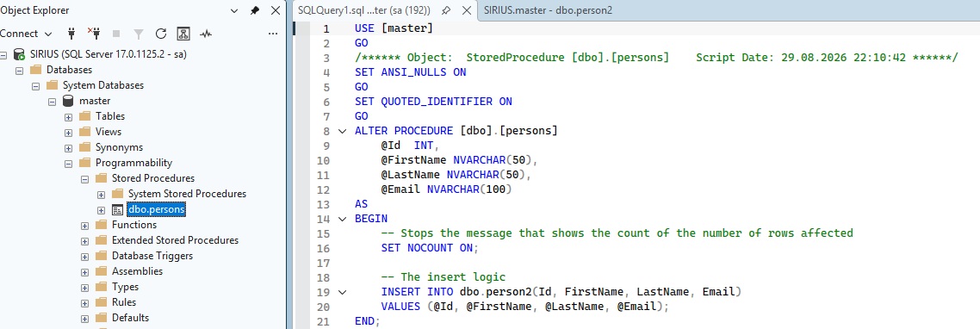
Task: Collapse the Stored Procedures node
Action: tap(85, 179)
